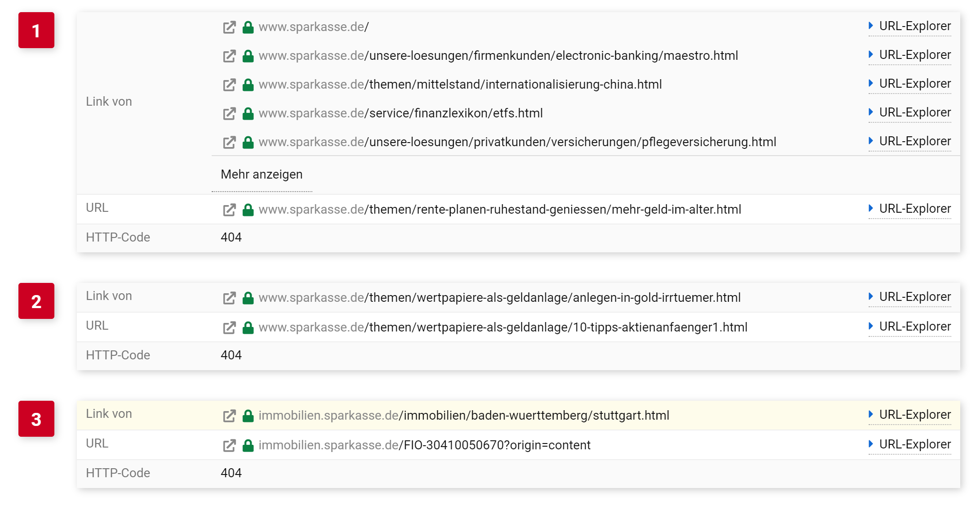Click external link icon next to etfs.html

click(x=229, y=114)
